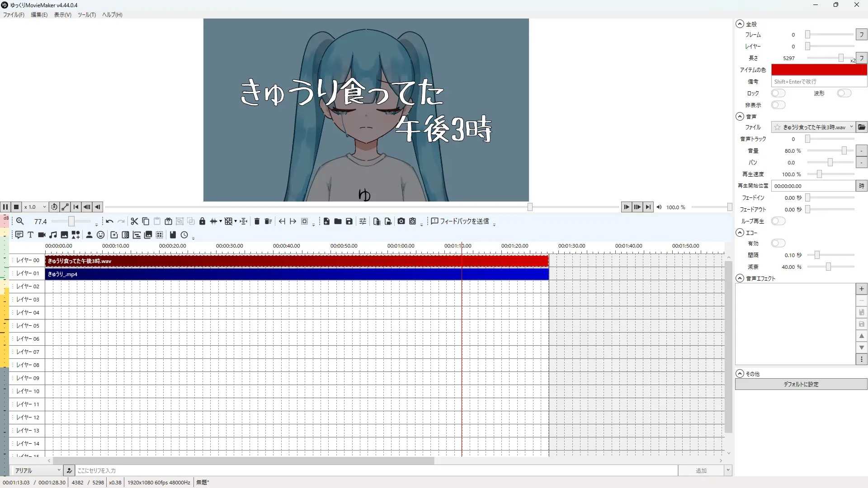Image resolution: width=868 pixels, height=488 pixels.
Task: Click the lock icon in timeline toolbar
Action: click(x=202, y=221)
